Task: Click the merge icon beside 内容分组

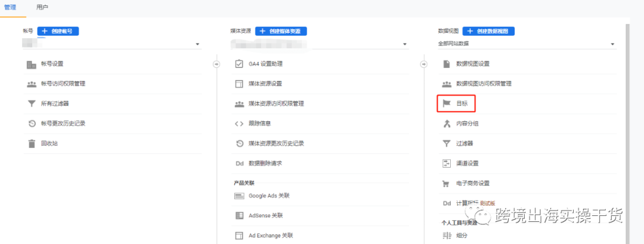Action: click(447, 123)
